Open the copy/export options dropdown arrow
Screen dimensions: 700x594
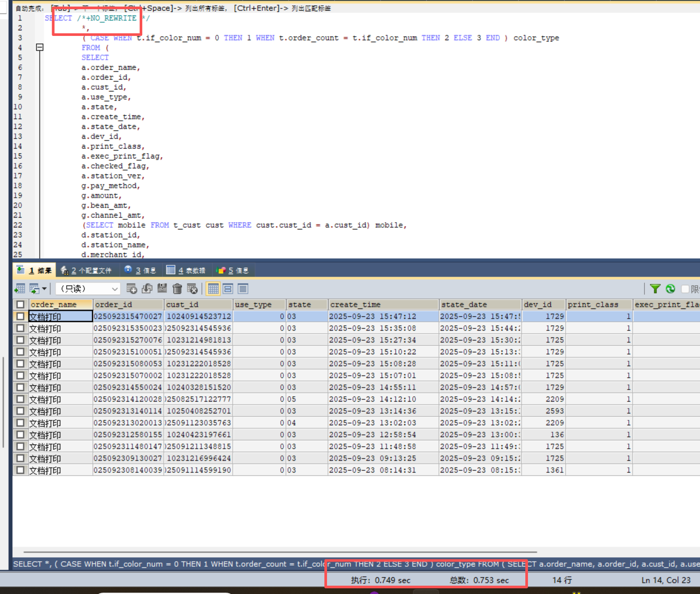pyautogui.click(x=44, y=289)
